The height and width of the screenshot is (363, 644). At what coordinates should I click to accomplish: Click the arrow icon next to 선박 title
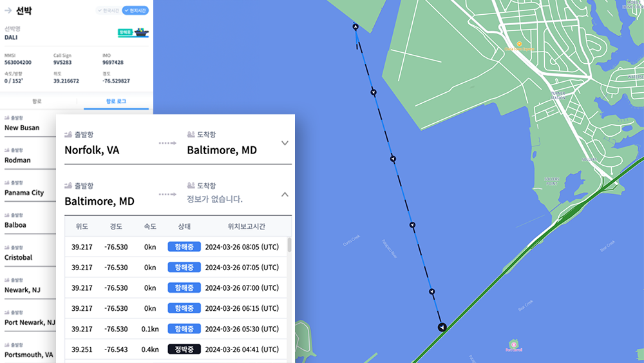click(x=8, y=11)
